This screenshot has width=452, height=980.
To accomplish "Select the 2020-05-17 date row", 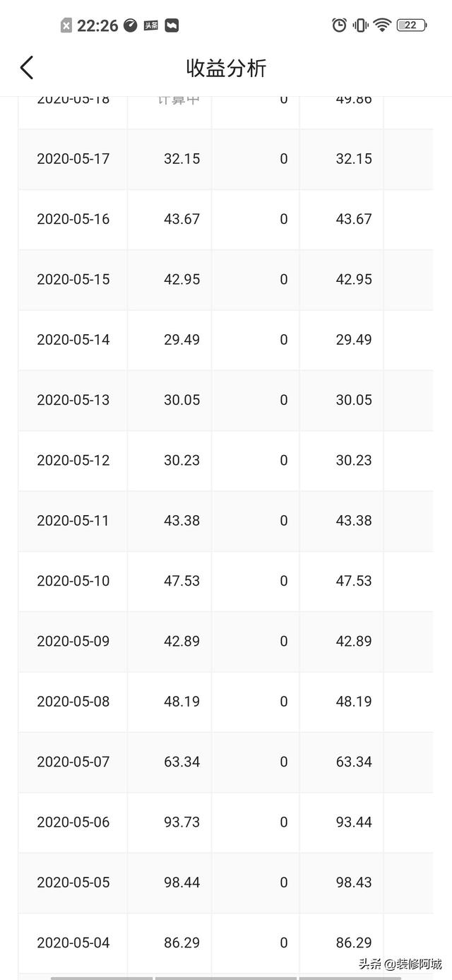I will [226, 159].
